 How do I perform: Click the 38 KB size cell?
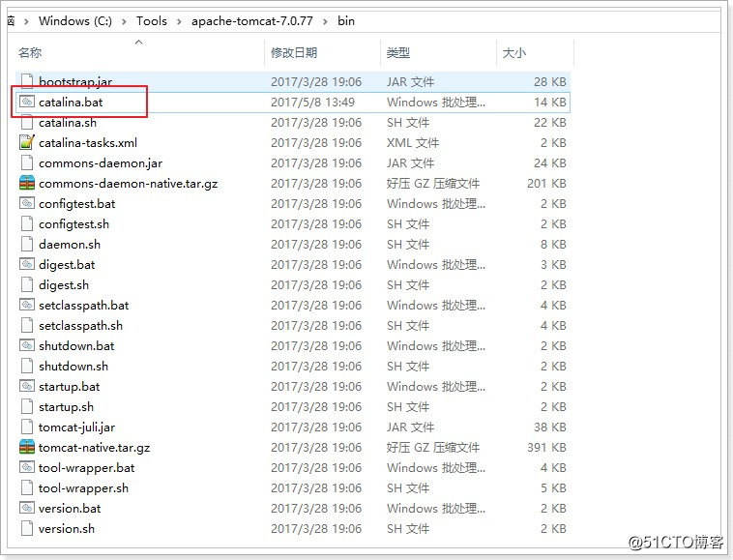click(549, 427)
